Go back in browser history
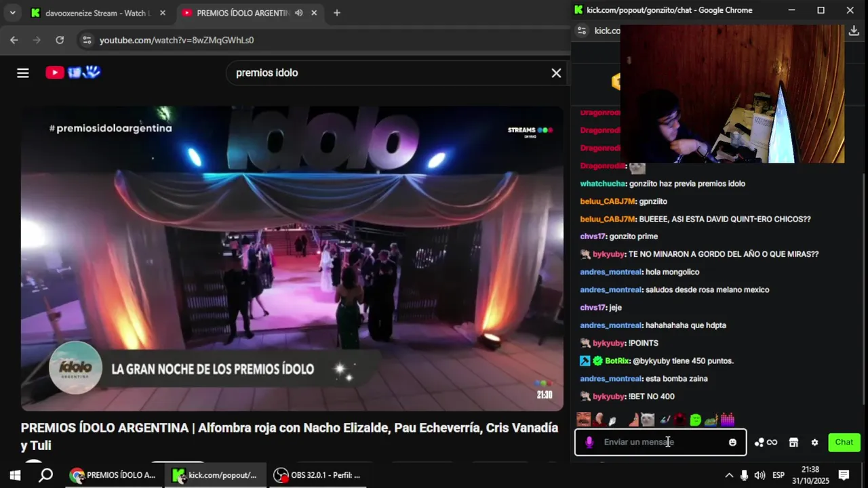This screenshot has width=868, height=488. pos(14,40)
